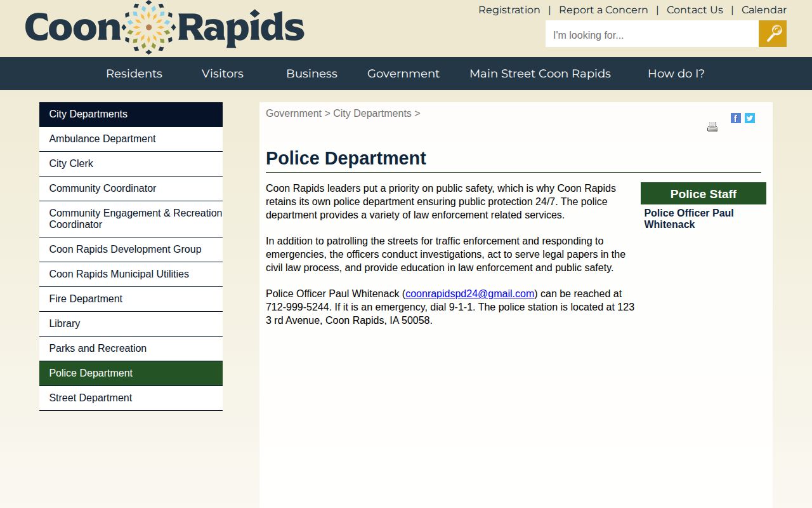Go to Registration link
This screenshot has width=812, height=508.
(x=509, y=10)
